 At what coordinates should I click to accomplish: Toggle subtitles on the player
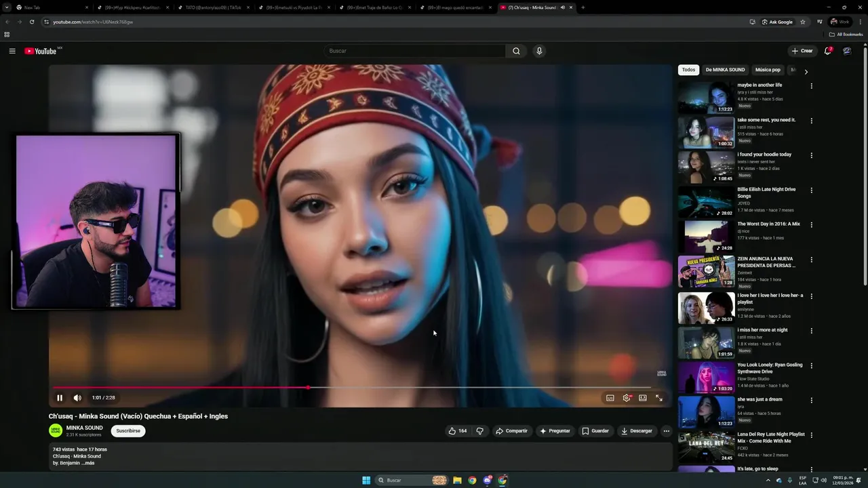coord(610,398)
